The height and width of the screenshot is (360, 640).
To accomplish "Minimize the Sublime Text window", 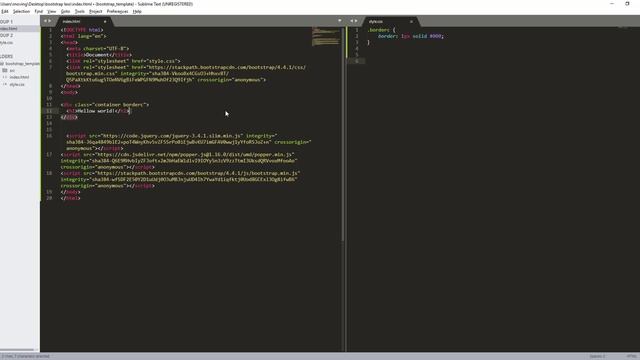I will [611, 4].
